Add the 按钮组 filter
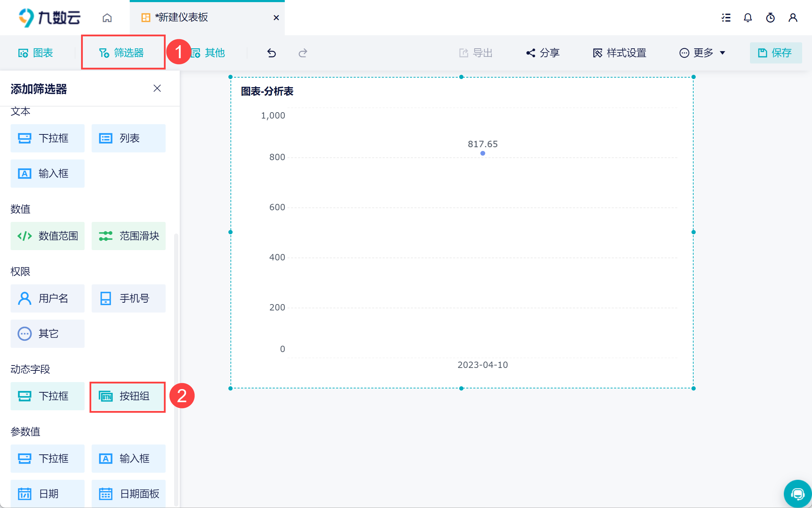812x508 pixels. coord(128,396)
